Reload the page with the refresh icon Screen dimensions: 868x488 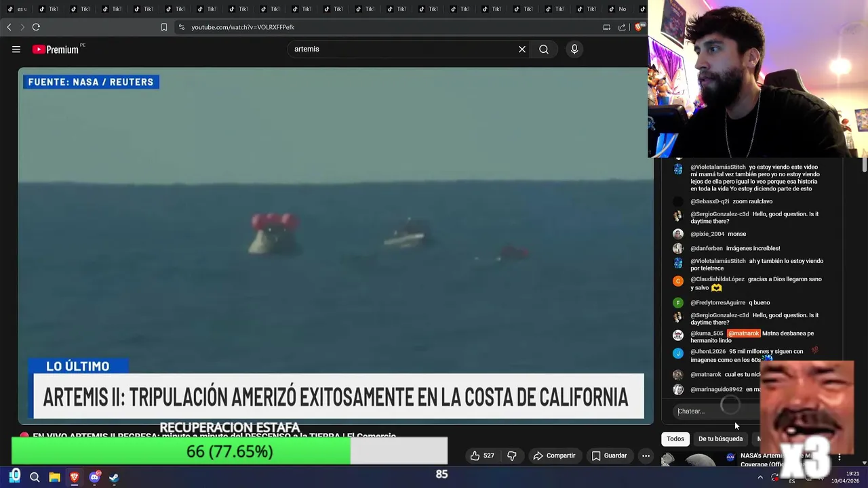(36, 27)
